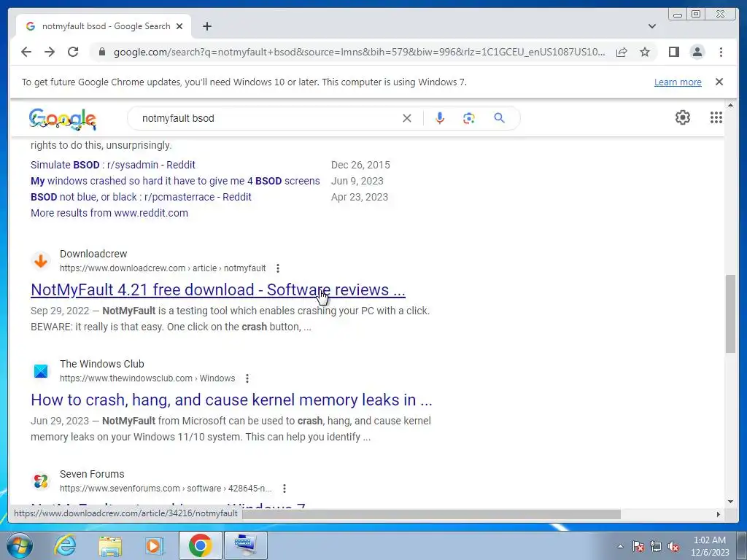
Task: Open the Action Center flag icon
Action: point(638,546)
